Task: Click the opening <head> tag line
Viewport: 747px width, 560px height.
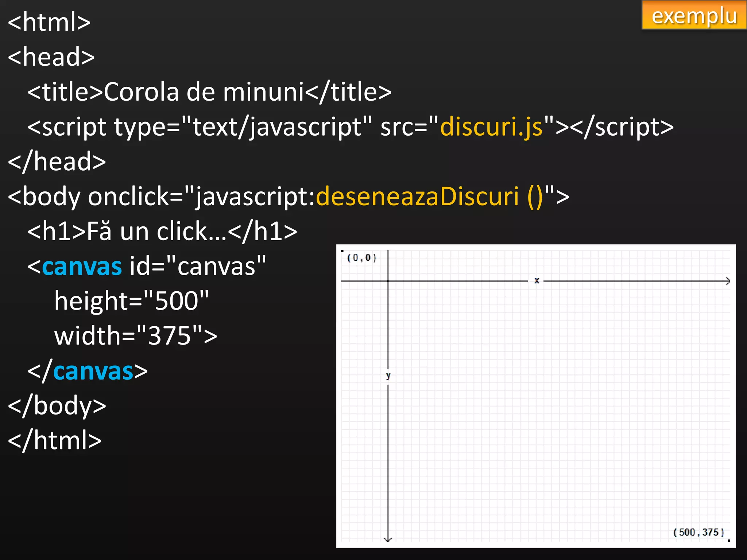Action: 51,57
